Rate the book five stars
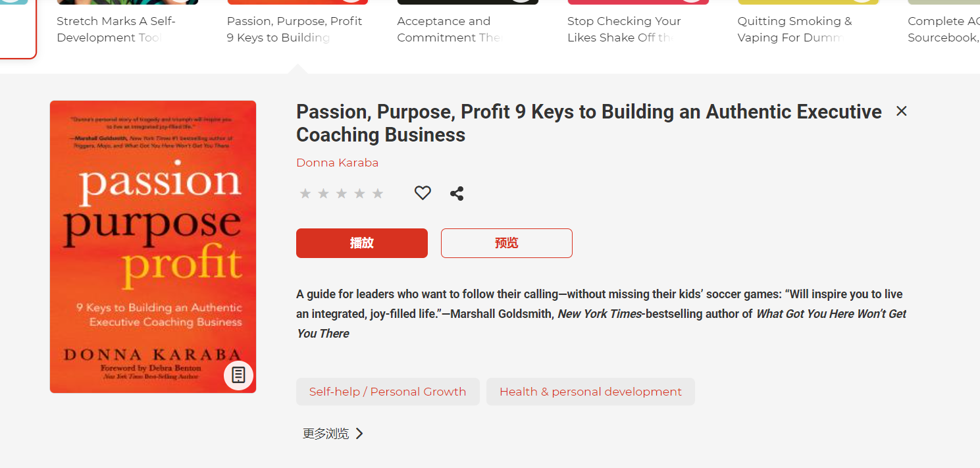The width and height of the screenshot is (980, 468). pyautogui.click(x=378, y=194)
